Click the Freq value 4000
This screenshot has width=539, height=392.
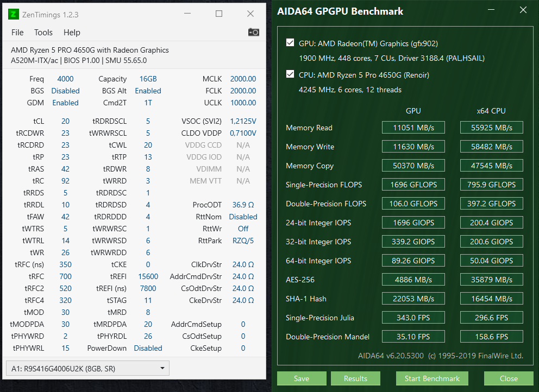point(65,79)
